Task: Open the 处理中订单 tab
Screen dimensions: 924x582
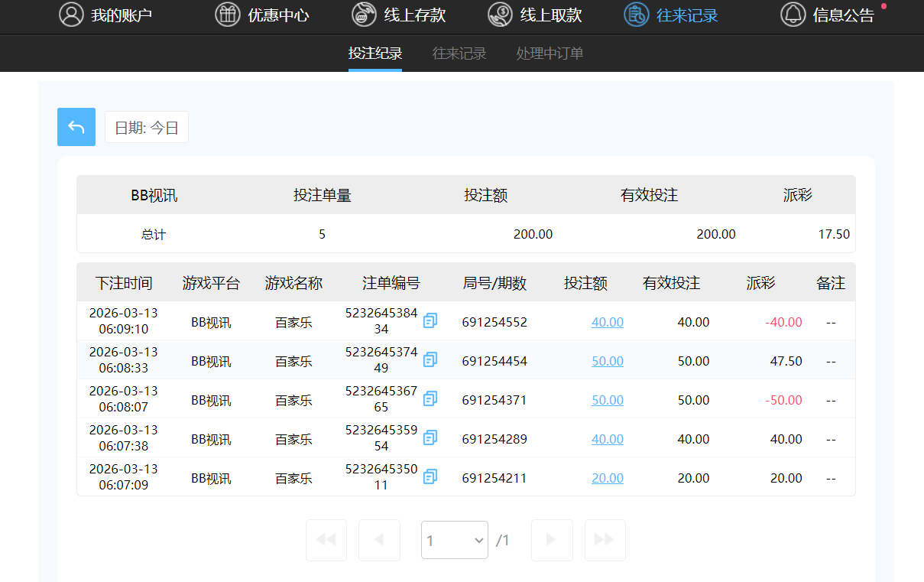Action: pos(550,53)
